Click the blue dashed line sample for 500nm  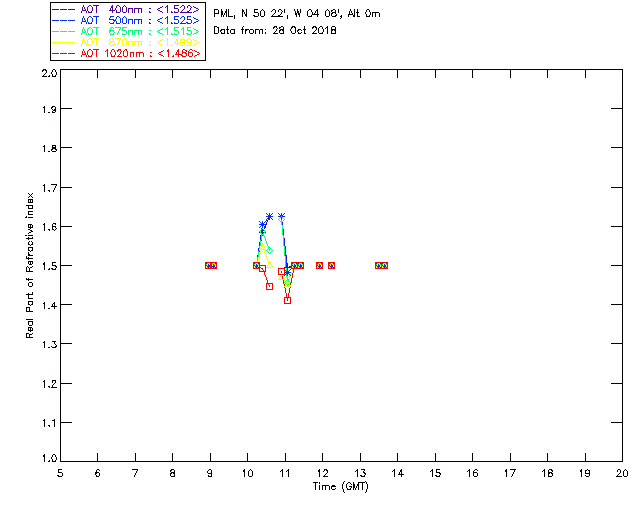pyautogui.click(x=64, y=20)
